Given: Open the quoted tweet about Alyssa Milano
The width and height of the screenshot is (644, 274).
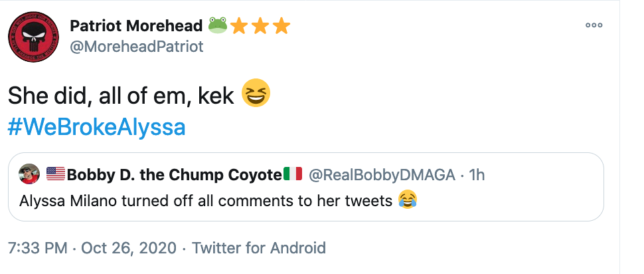Looking at the screenshot, I should coord(306,187).
